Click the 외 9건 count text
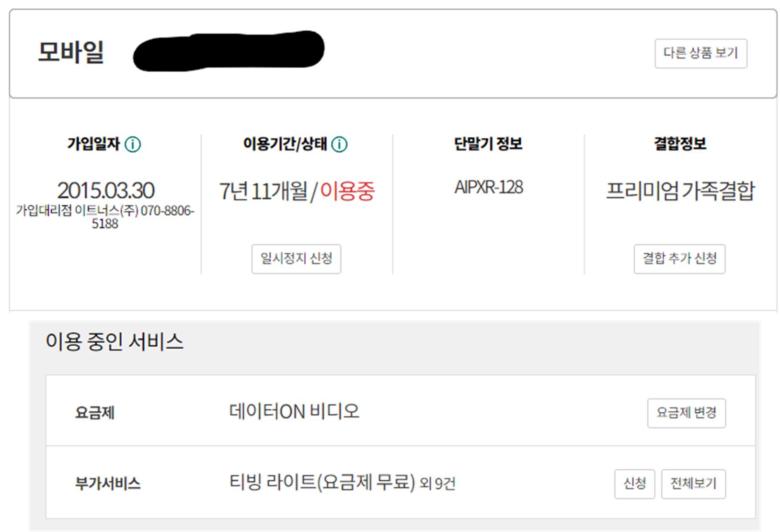Viewport: 780px width, 532px height. (x=437, y=484)
